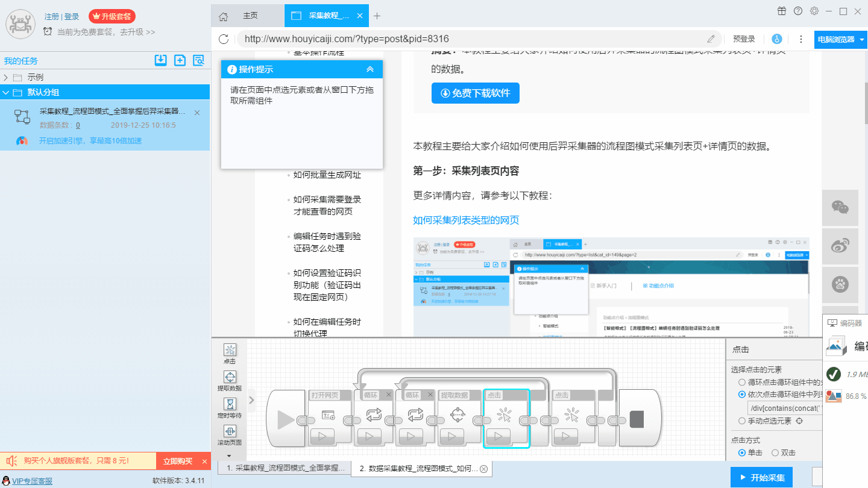Image resolution: width=868 pixels, height=488 pixels.
Task: Click WeChat share icon on the page
Action: point(840,207)
